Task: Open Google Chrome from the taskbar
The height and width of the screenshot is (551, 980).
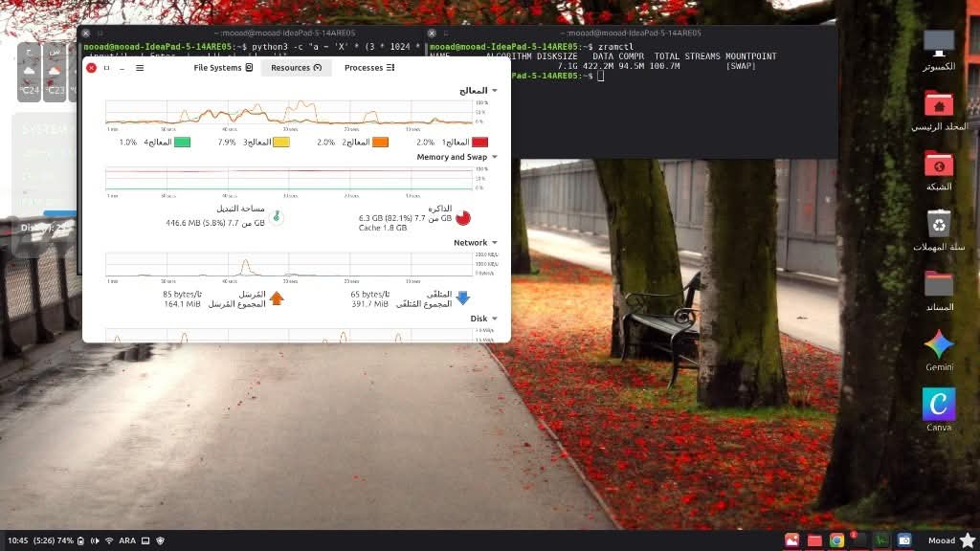Action: 836,540
